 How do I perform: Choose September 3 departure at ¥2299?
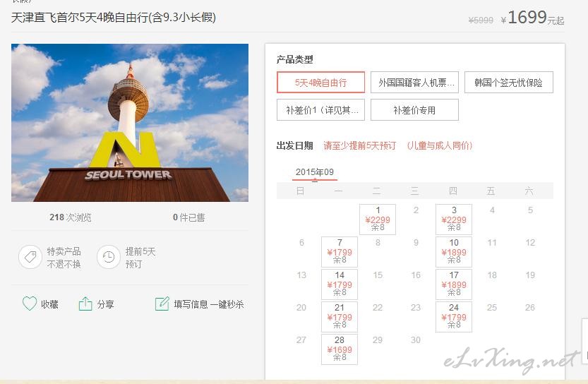tap(454, 220)
